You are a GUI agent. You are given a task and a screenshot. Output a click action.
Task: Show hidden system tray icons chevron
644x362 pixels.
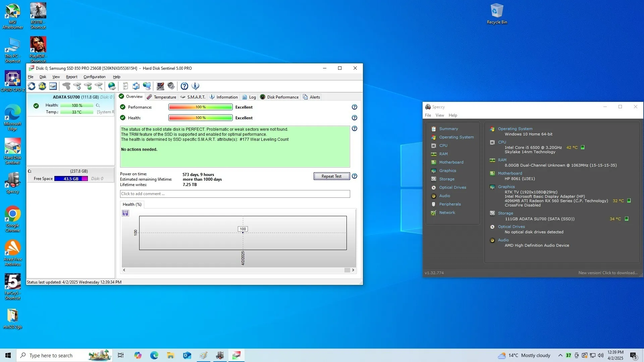[x=560, y=355]
